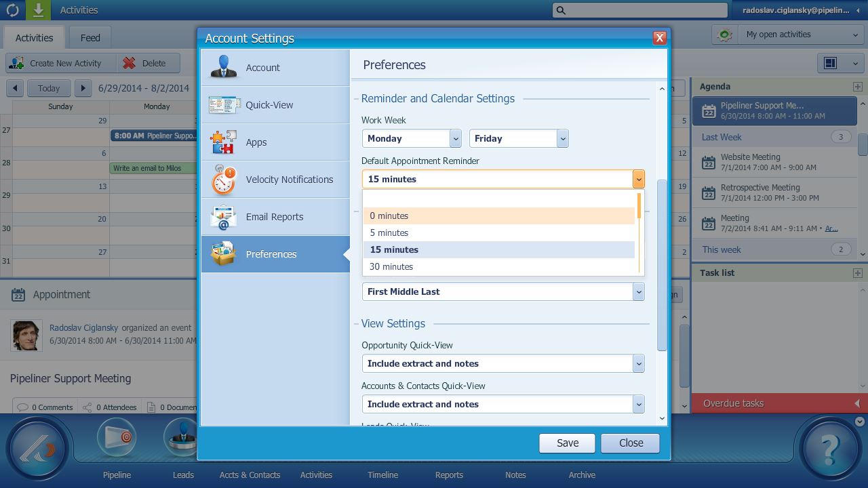Switch to the Feed tab
This screenshot has height=488, width=868.
[x=90, y=37]
